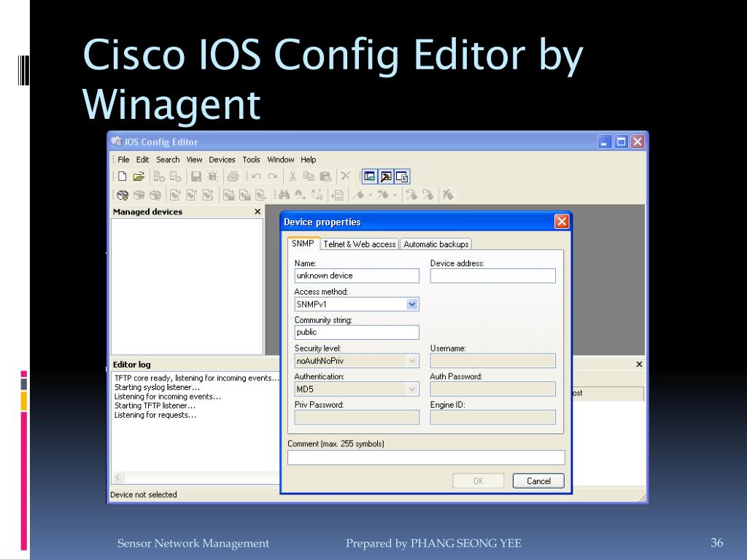Close the Editor log panel
This screenshot has height=560, width=747.
[x=639, y=365]
